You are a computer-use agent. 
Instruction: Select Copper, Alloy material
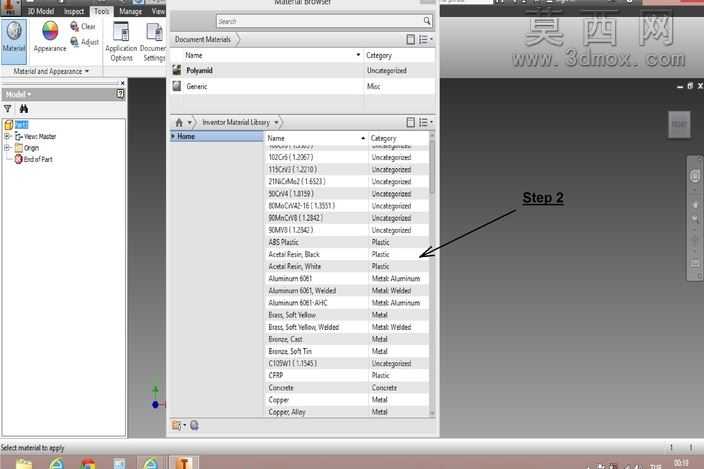pos(347,412)
